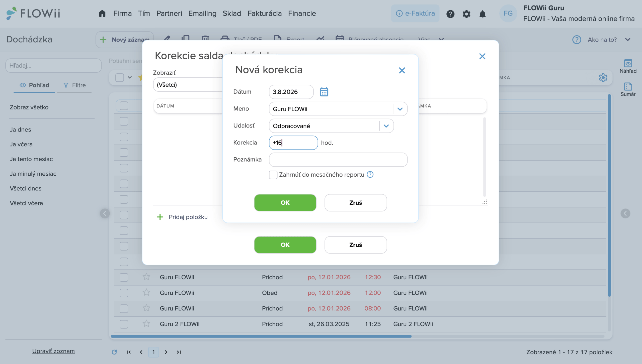Screen dimensions: 642x364
Task: Click the e-Faktúra button
Action: tap(415, 14)
